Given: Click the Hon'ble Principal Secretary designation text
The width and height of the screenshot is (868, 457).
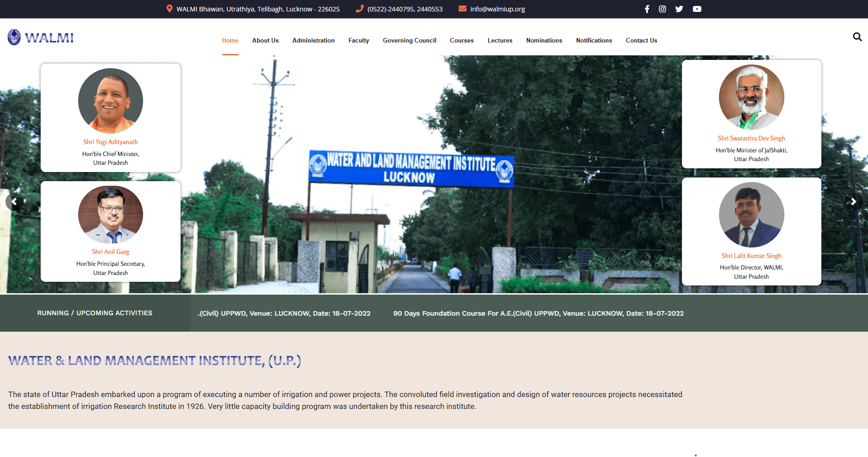Looking at the screenshot, I should click(x=111, y=268).
